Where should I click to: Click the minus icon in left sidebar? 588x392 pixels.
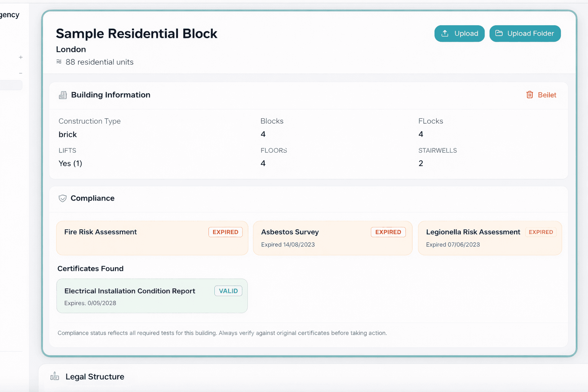click(21, 73)
